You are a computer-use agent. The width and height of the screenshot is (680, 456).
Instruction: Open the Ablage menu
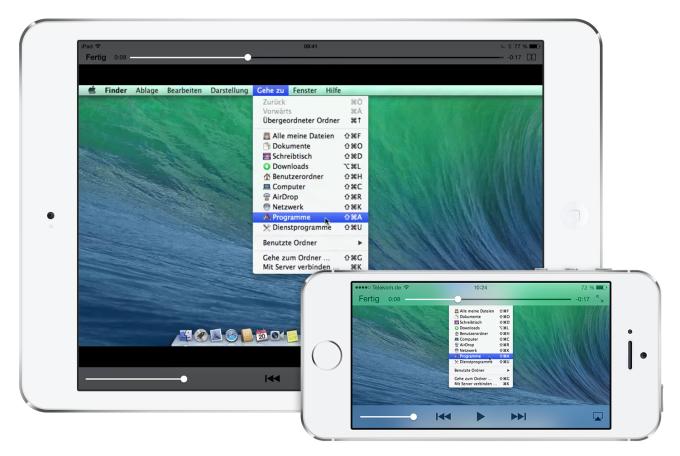[147, 90]
